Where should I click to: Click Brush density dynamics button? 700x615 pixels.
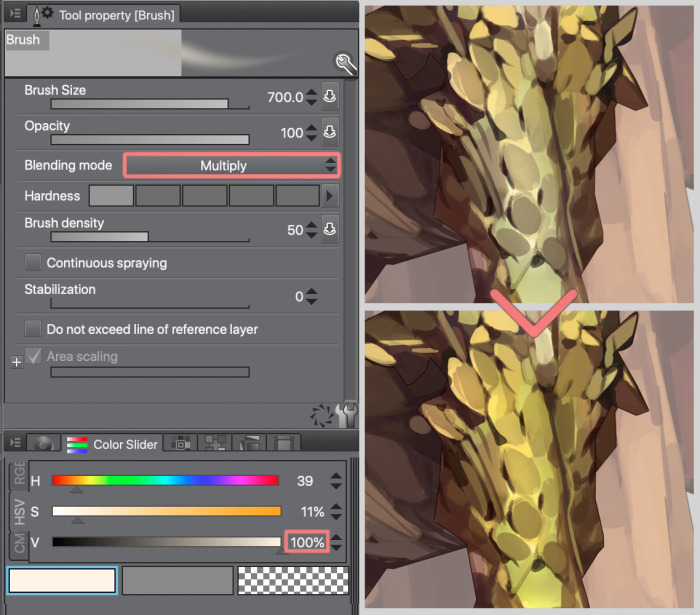tap(331, 229)
